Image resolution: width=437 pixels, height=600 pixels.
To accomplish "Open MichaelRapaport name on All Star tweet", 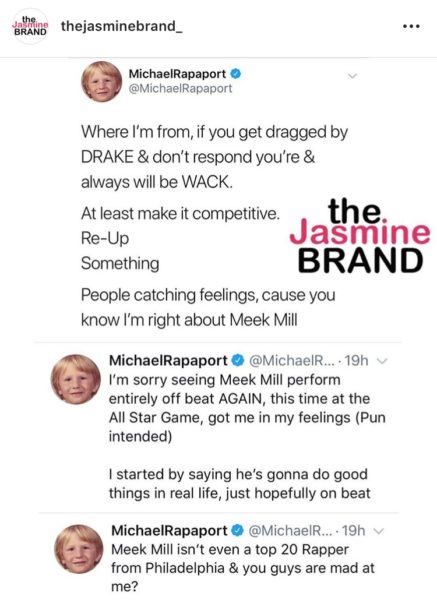I will coord(168,360).
